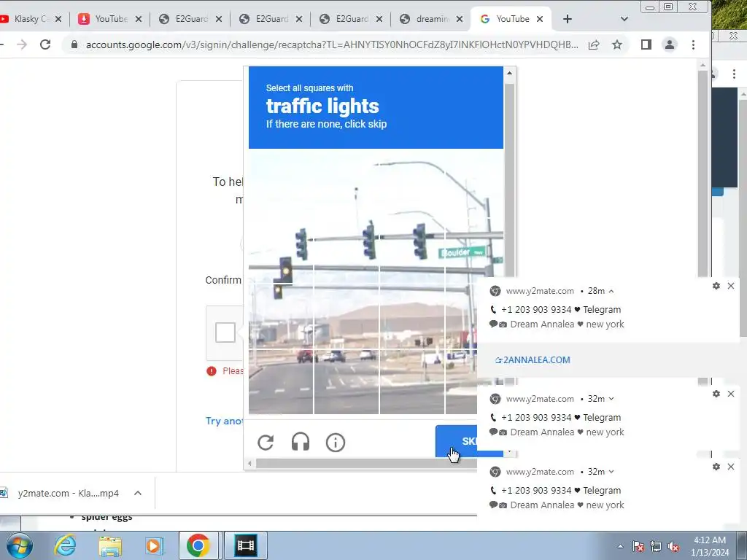Open the Windows Start menu
The width and height of the screenshot is (747, 560).
[x=20, y=545]
